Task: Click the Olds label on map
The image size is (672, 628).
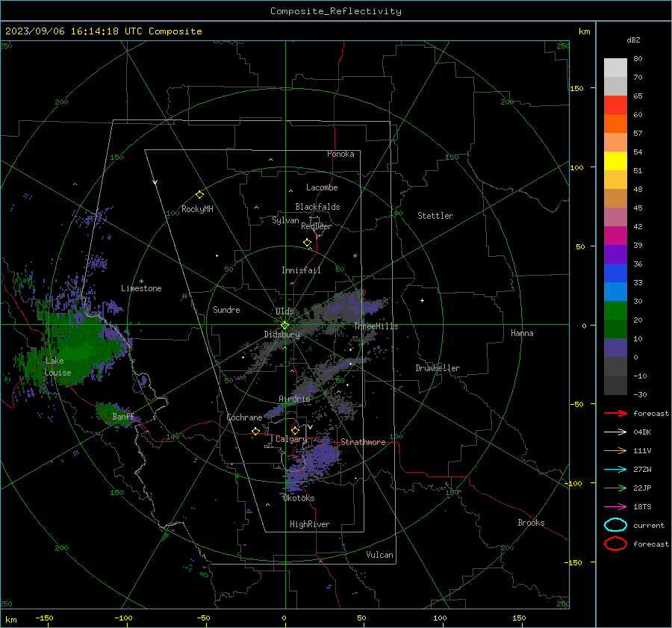Action: tap(284, 311)
